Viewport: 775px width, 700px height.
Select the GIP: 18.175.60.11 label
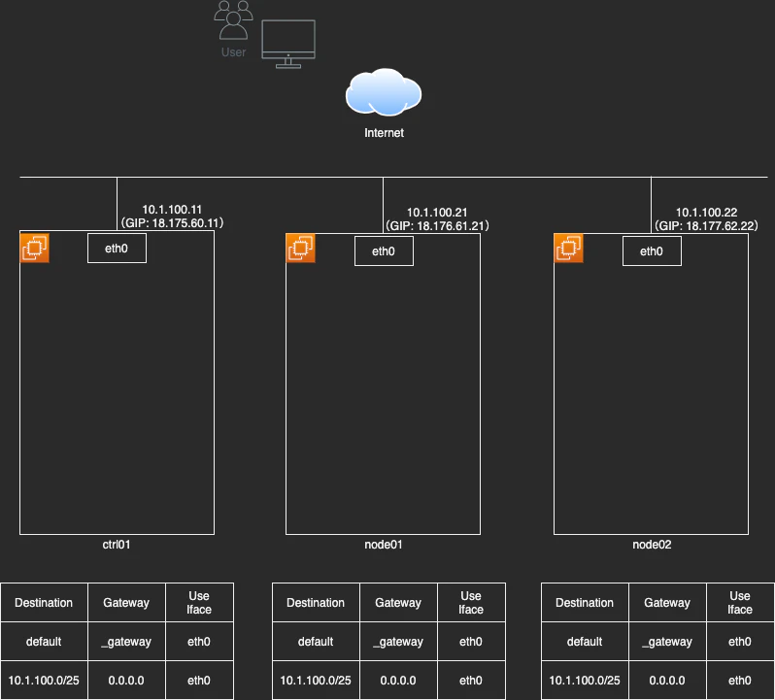173,222
